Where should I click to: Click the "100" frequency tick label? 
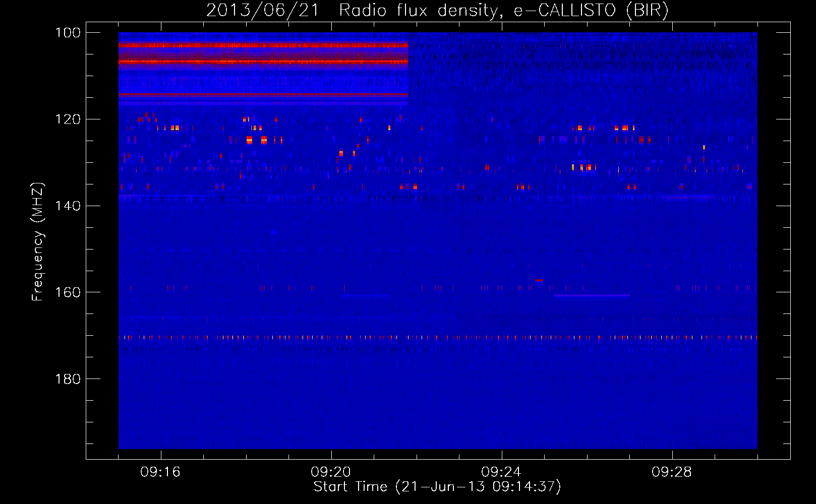pos(69,33)
